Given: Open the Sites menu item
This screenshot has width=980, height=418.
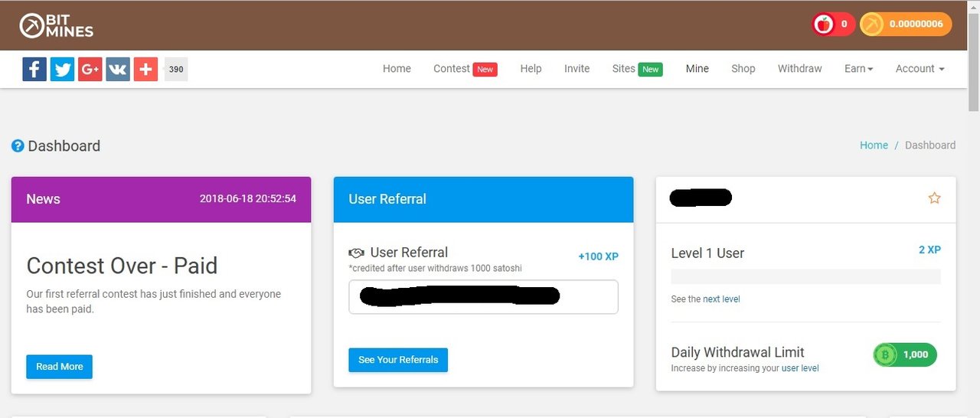Looking at the screenshot, I should click(x=624, y=68).
